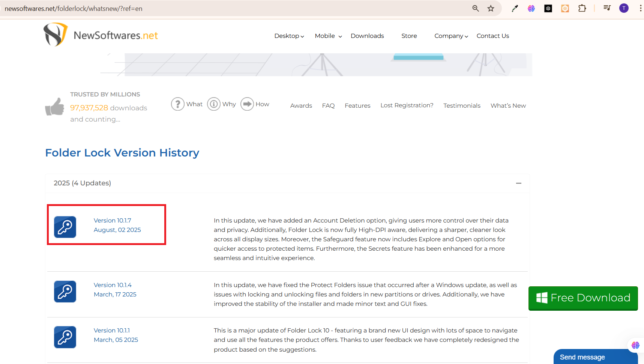The width and height of the screenshot is (644, 364).
Task: Click the browser address bar URL
Action: coord(74,9)
